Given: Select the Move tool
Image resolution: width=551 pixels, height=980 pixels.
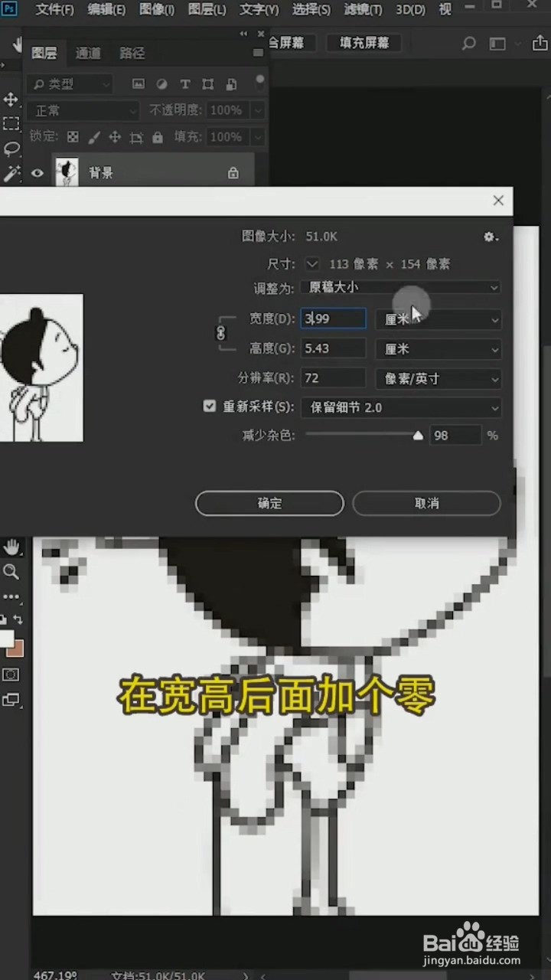Looking at the screenshot, I should (x=11, y=100).
